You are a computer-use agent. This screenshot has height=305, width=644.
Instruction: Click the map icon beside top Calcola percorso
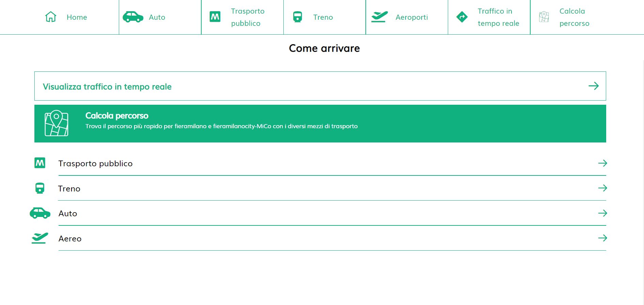tap(544, 17)
